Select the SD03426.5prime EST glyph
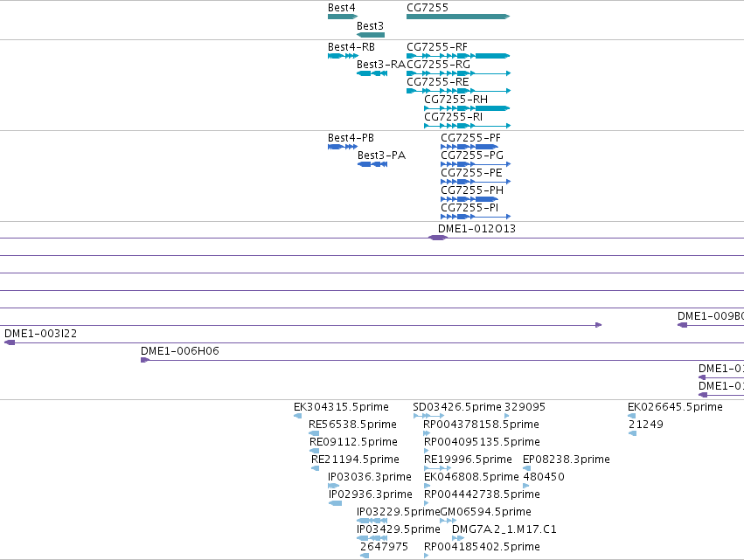 429,417
